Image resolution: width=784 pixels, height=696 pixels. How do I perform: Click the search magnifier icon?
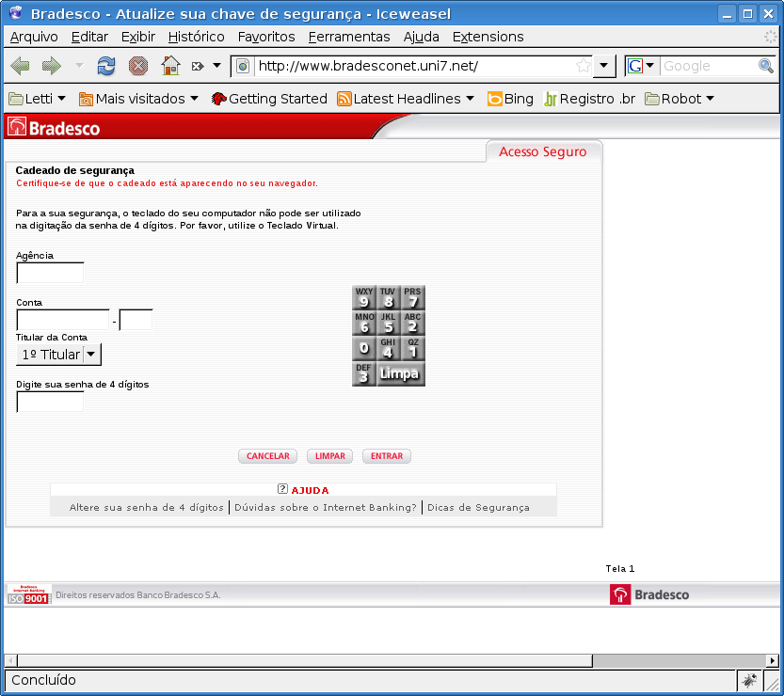click(766, 66)
